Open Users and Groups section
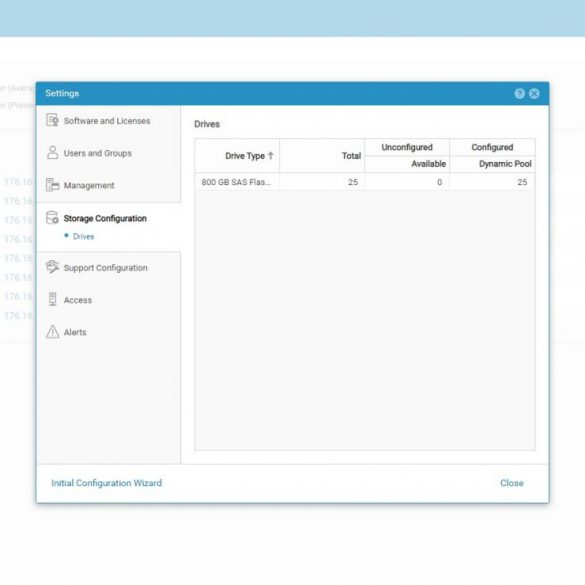The height and width of the screenshot is (585, 585). tap(97, 153)
